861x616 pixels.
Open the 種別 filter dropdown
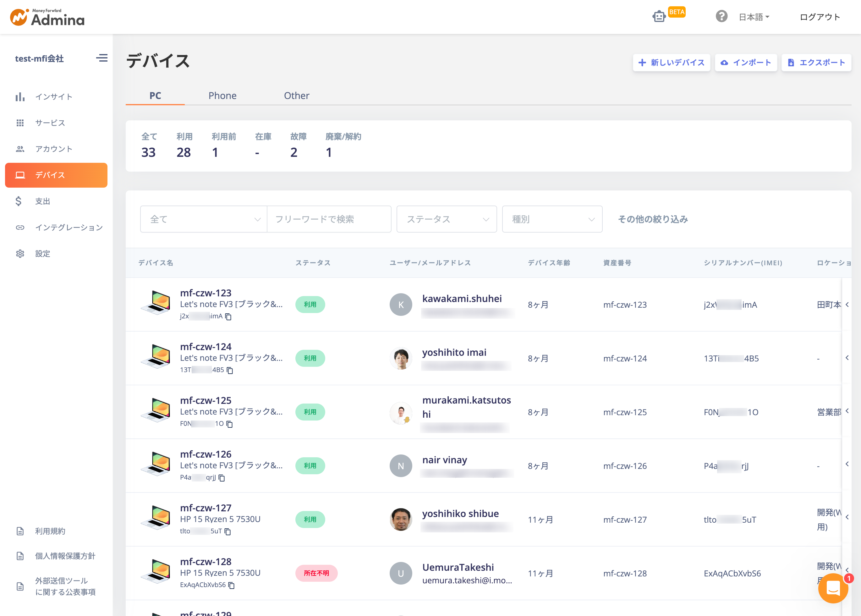coord(552,219)
